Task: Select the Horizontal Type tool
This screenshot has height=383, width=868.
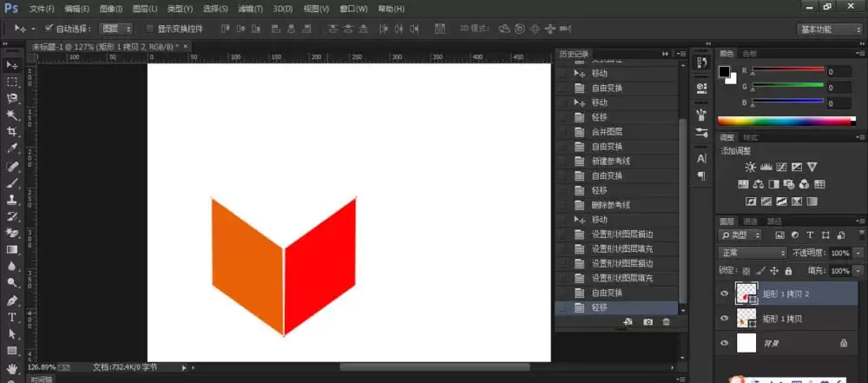Action: pyautogui.click(x=11, y=317)
